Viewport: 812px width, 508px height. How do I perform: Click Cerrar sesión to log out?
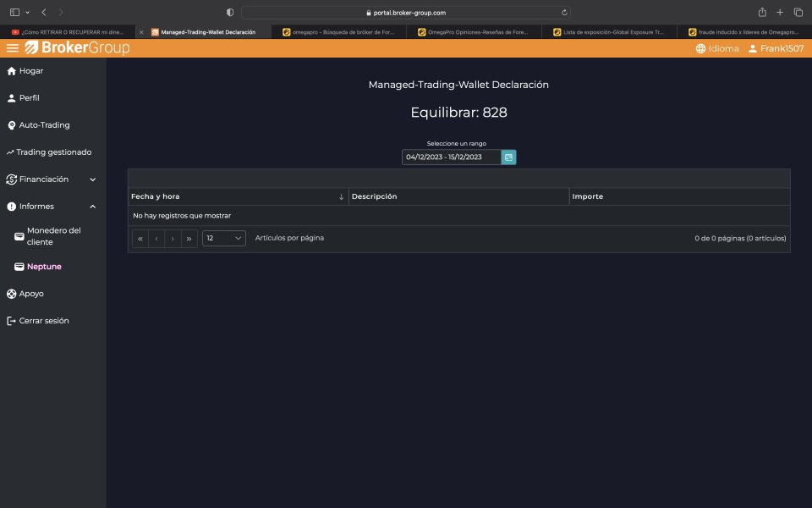[43, 321]
